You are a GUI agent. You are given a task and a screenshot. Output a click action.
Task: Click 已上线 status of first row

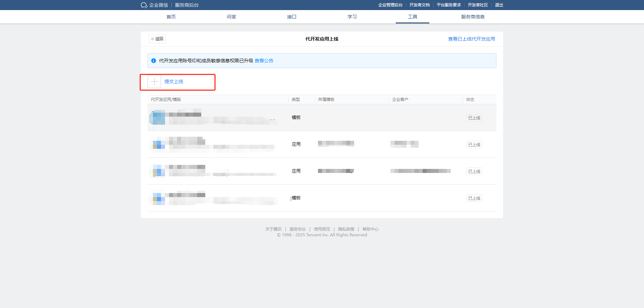(x=474, y=118)
